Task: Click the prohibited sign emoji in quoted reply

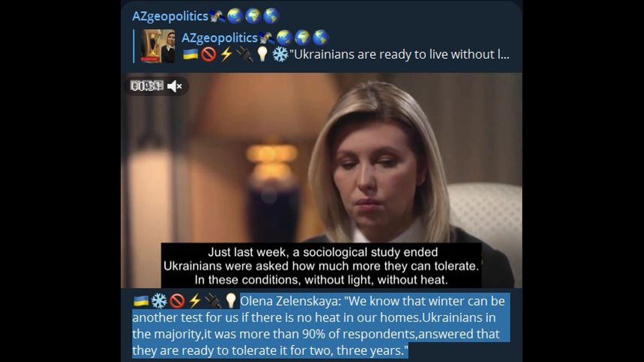Action: 208,54
